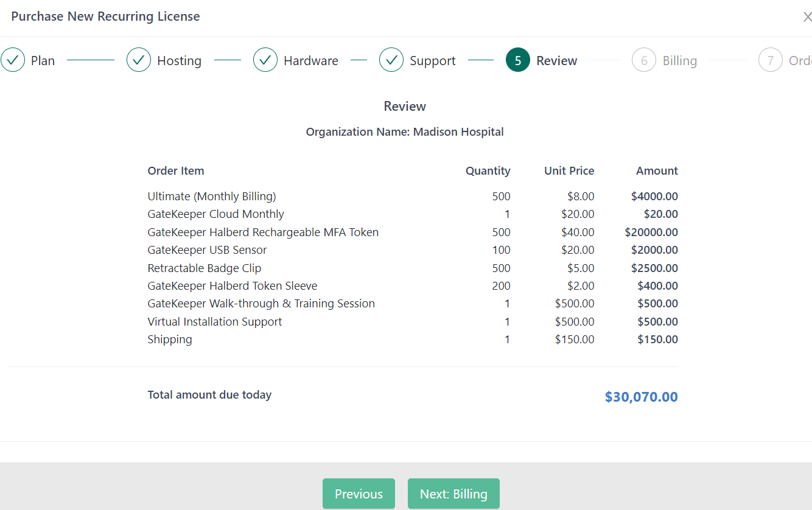Click the Unit Price column header
The width and height of the screenshot is (812, 510).
point(569,171)
